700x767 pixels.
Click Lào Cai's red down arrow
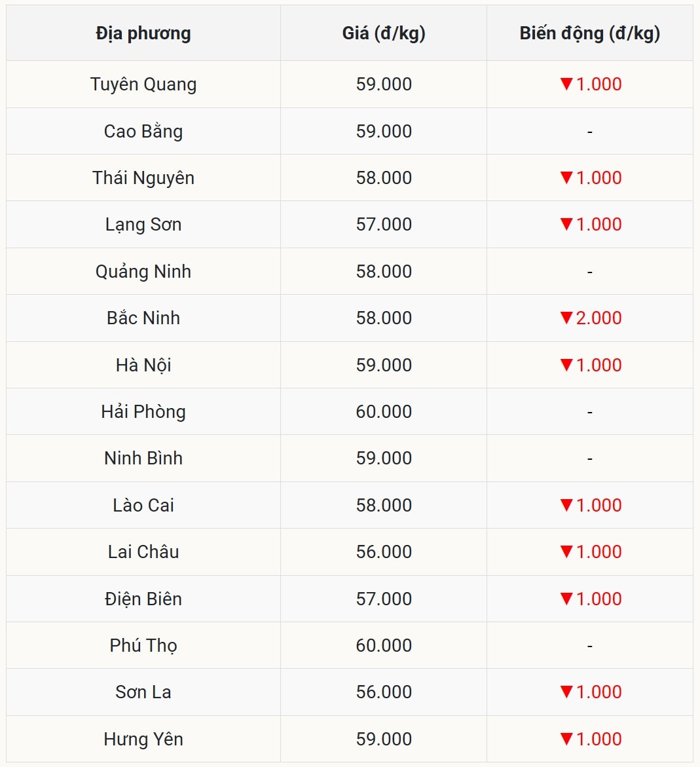(x=566, y=505)
